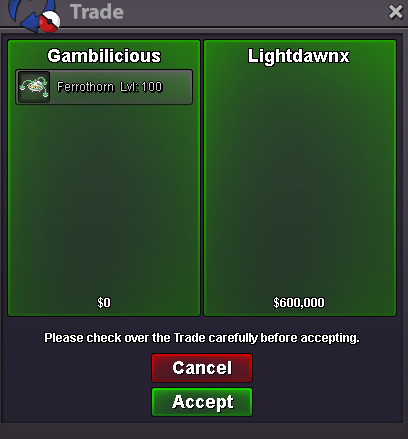Click the Lightdawnx player name

(x=299, y=56)
